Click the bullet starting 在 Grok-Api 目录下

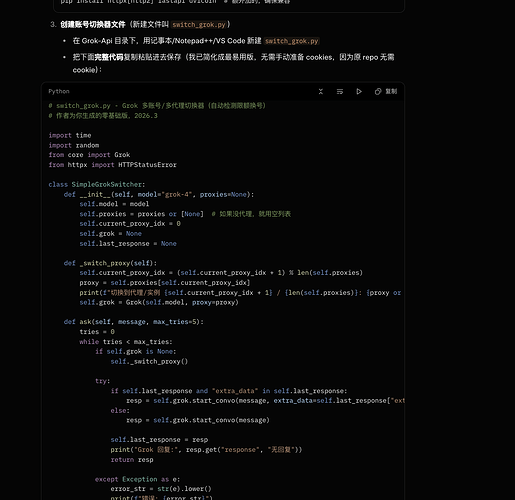click(196, 41)
